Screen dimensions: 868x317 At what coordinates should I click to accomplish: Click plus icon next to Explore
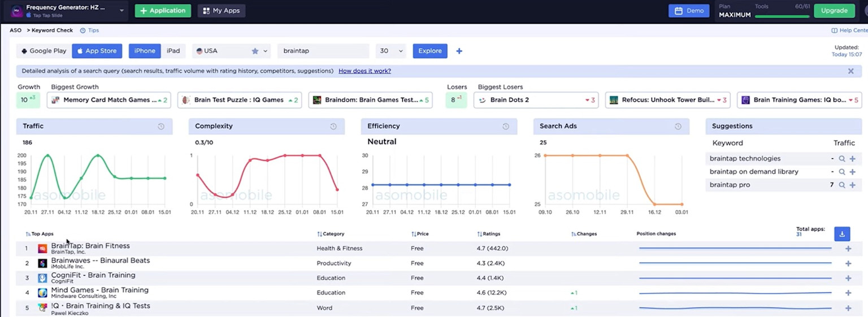[x=459, y=51]
